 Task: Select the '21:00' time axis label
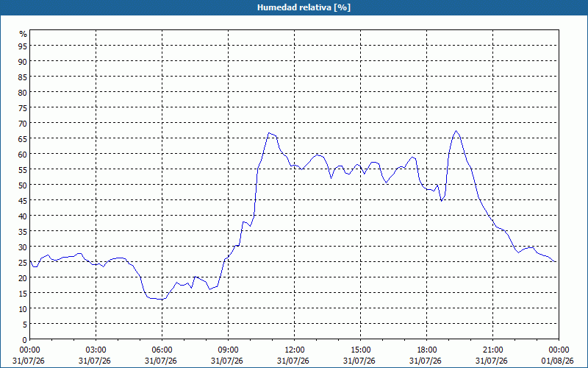(x=492, y=350)
